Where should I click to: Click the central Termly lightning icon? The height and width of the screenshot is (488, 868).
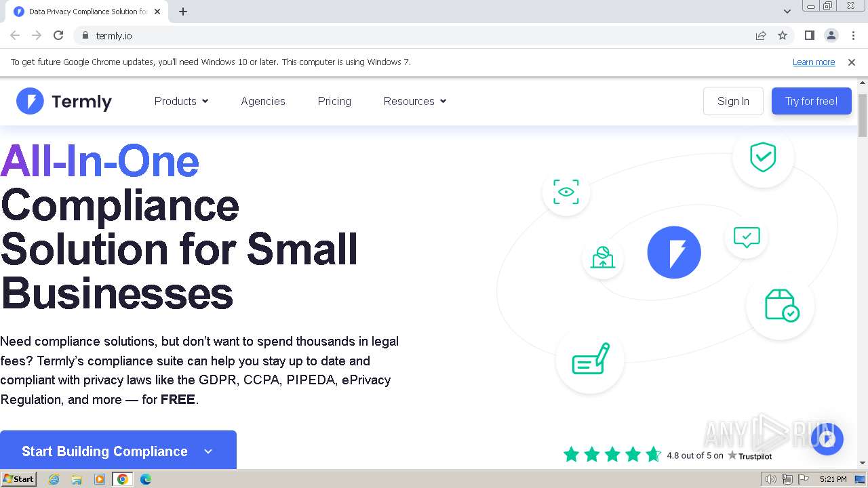pos(674,252)
